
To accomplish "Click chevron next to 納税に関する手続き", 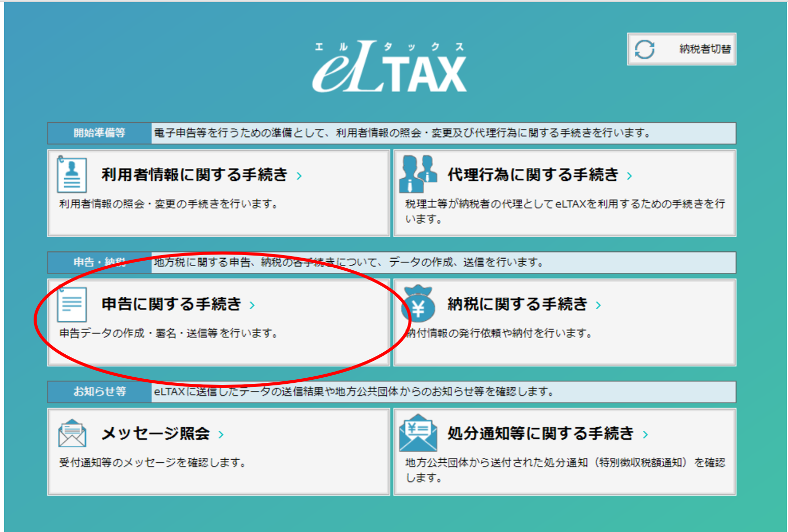I will (599, 305).
